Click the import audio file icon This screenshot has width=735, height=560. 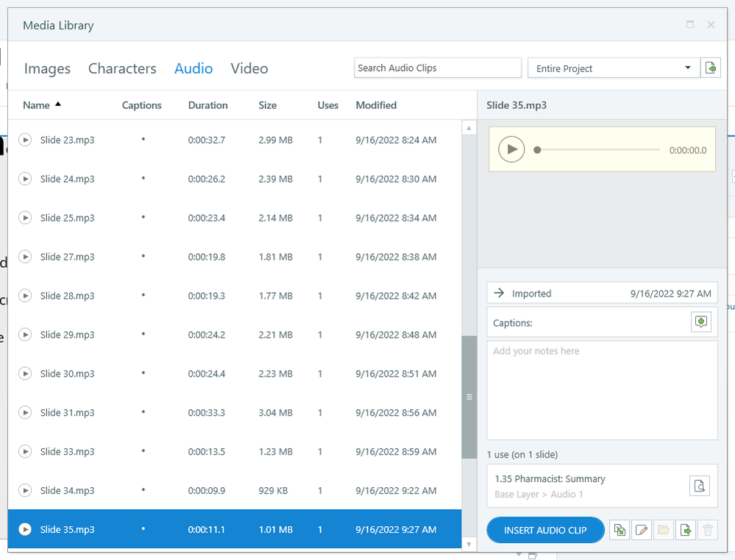coord(711,68)
